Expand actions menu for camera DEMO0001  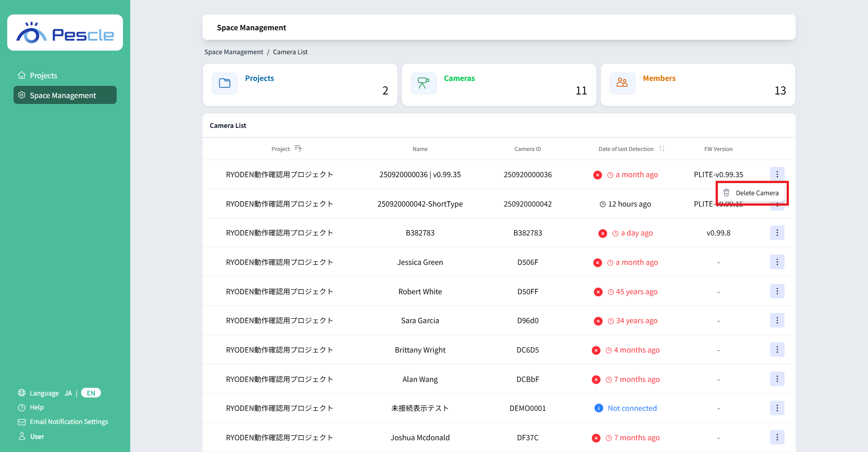pyautogui.click(x=777, y=408)
